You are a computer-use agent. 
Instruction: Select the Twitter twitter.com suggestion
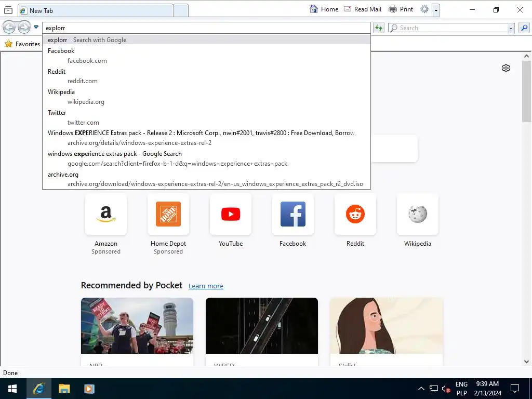click(x=206, y=117)
